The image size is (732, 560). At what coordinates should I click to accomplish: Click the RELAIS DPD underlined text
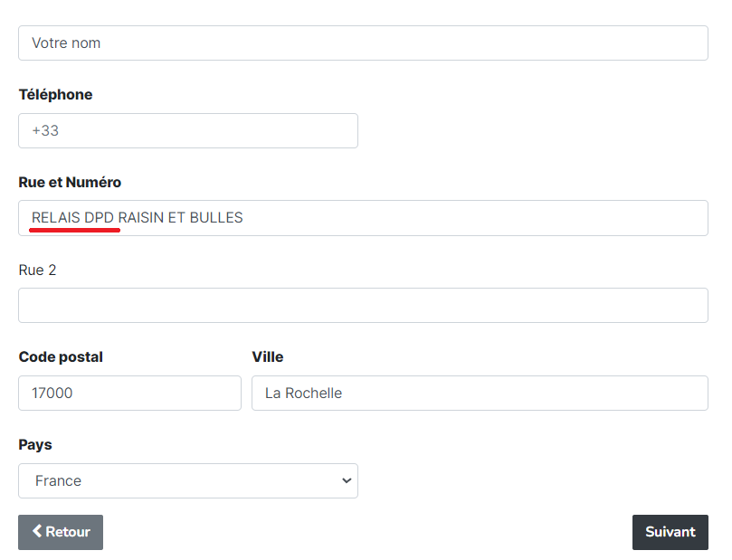pos(72,217)
